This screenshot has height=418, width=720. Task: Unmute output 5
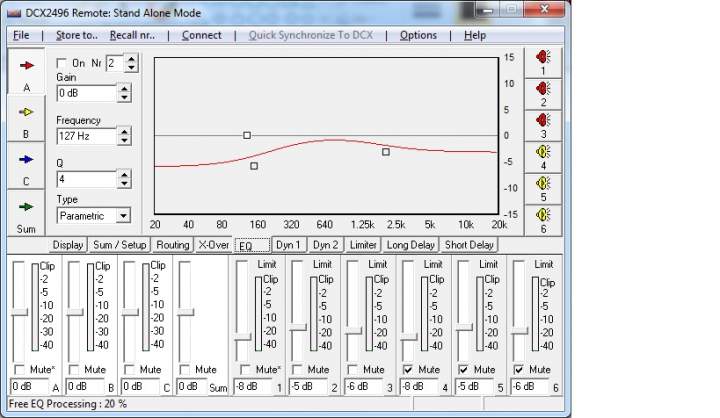coord(463,369)
